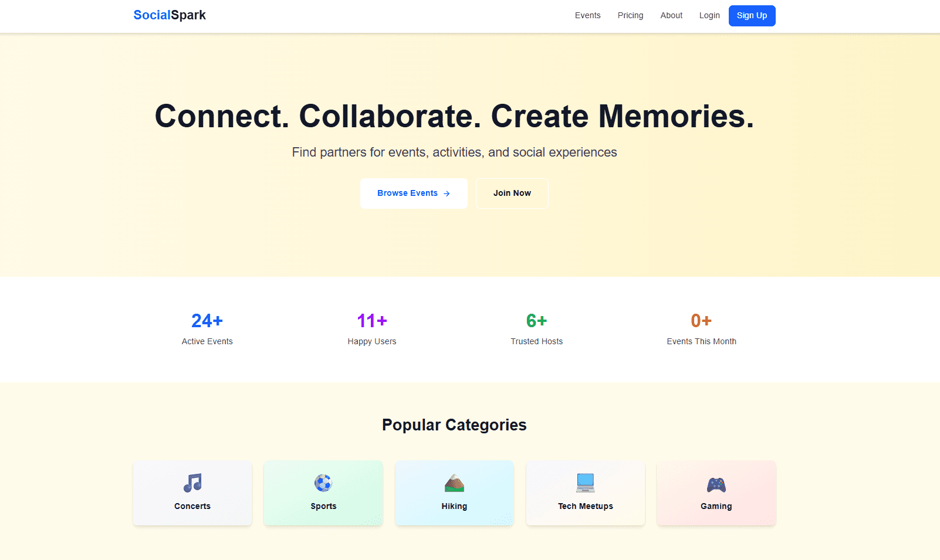Open the Sports category card
940x560 pixels.
pyautogui.click(x=323, y=493)
